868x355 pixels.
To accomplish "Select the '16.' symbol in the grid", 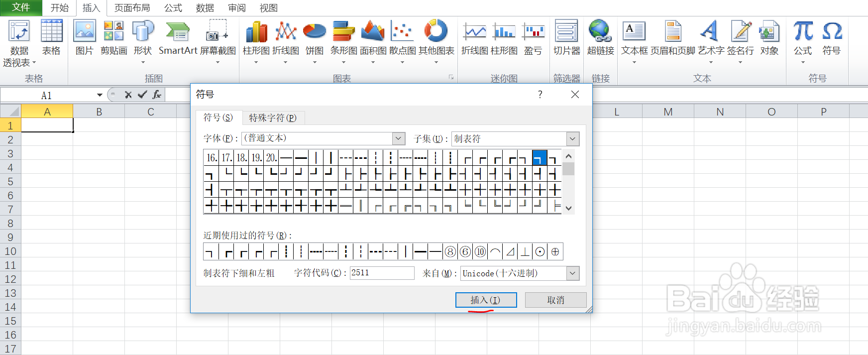I will (212, 158).
